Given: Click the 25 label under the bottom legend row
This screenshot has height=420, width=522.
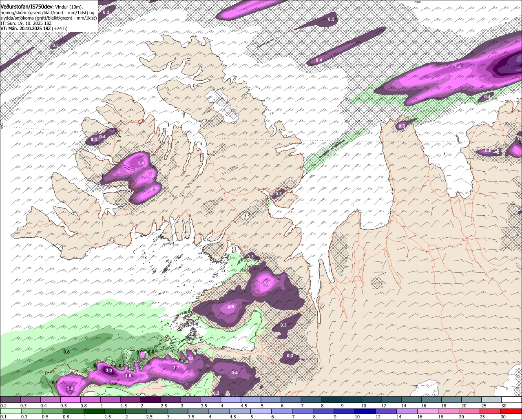Looking at the screenshot, I should pos(482,417).
